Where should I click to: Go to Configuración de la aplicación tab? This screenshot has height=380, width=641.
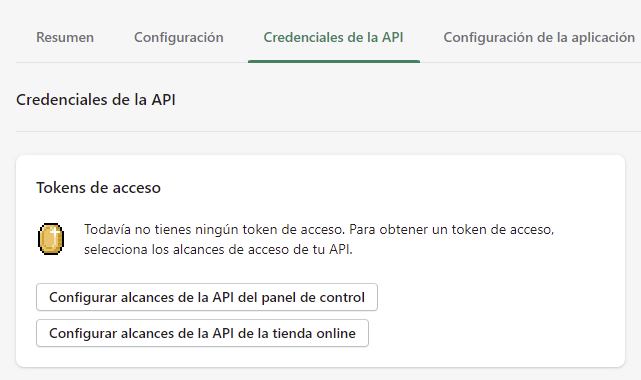tap(539, 38)
